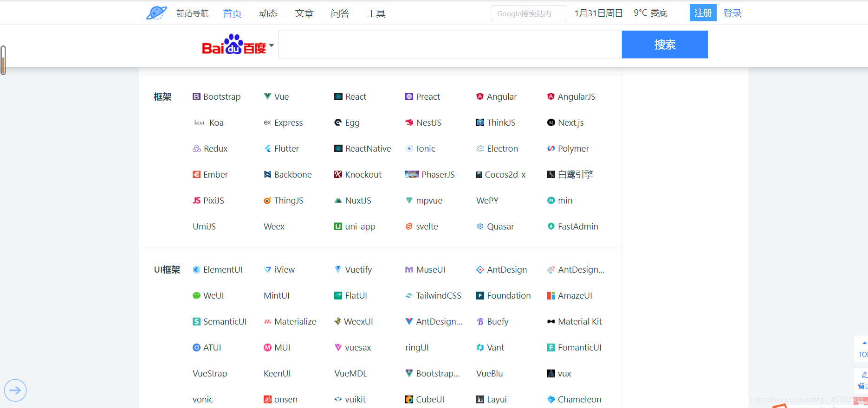Click the Express logo icon
868x408 pixels.
(x=267, y=122)
